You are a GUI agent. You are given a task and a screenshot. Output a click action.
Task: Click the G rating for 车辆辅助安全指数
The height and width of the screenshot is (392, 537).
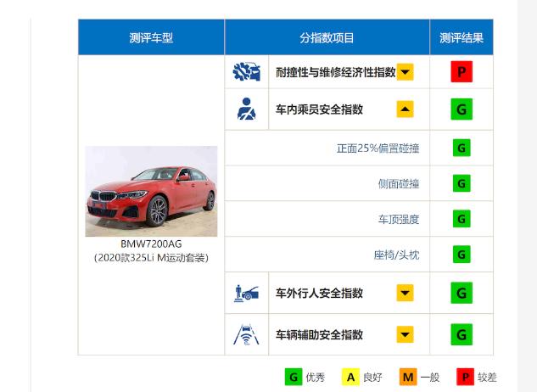pos(461,334)
